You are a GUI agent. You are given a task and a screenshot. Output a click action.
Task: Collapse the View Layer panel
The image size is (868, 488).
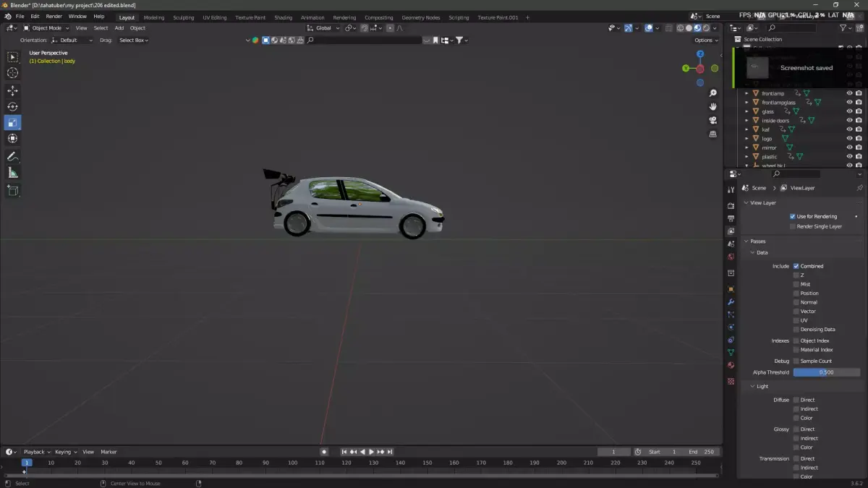click(x=746, y=203)
